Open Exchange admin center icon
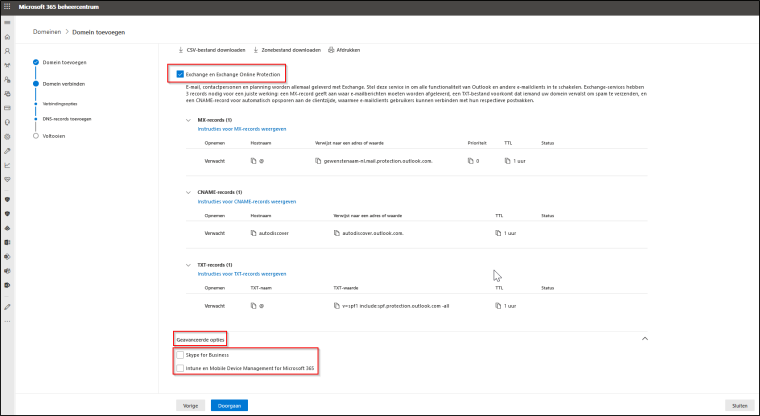This screenshot has height=416, width=760. coord(7,242)
